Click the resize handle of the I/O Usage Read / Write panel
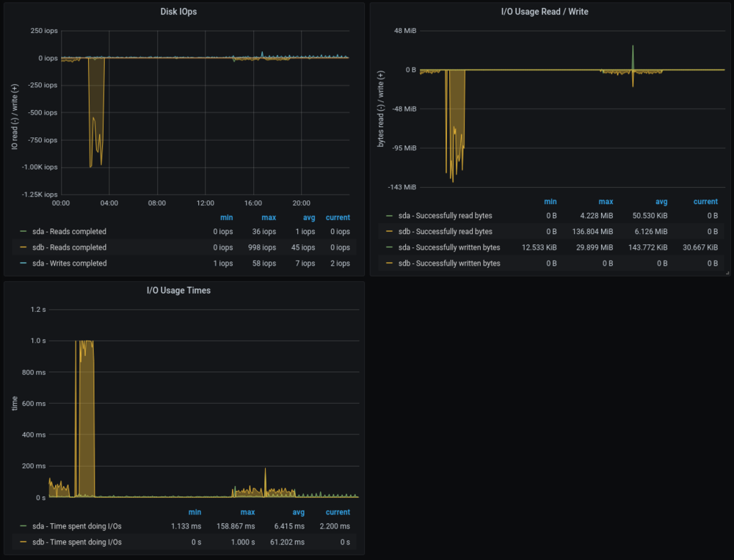Viewport: 734px width, 560px height. (727, 273)
